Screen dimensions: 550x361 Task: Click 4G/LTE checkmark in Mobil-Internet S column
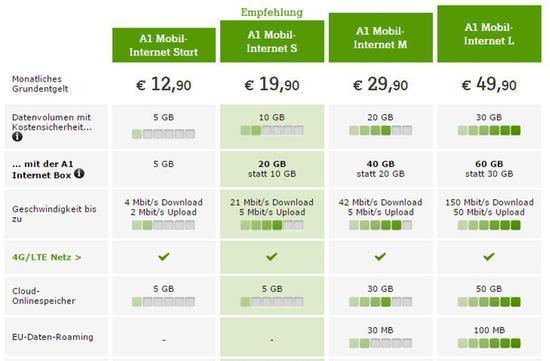coord(272,256)
